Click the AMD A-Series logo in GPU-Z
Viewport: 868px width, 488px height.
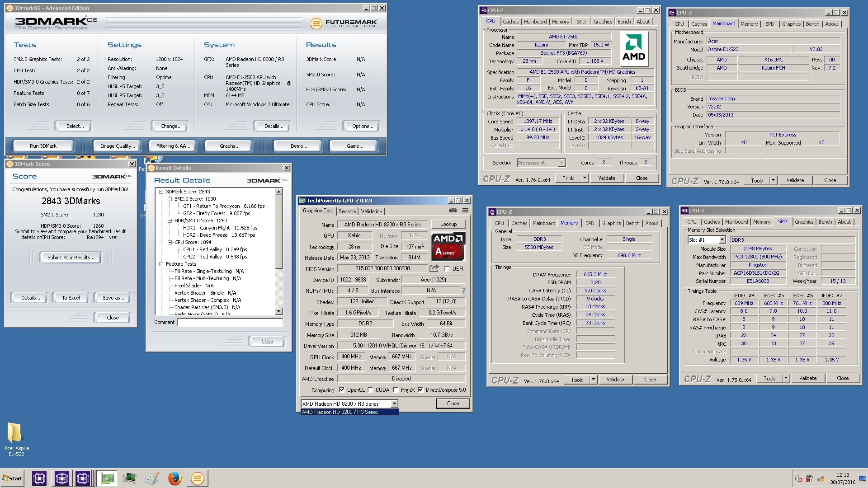448,247
